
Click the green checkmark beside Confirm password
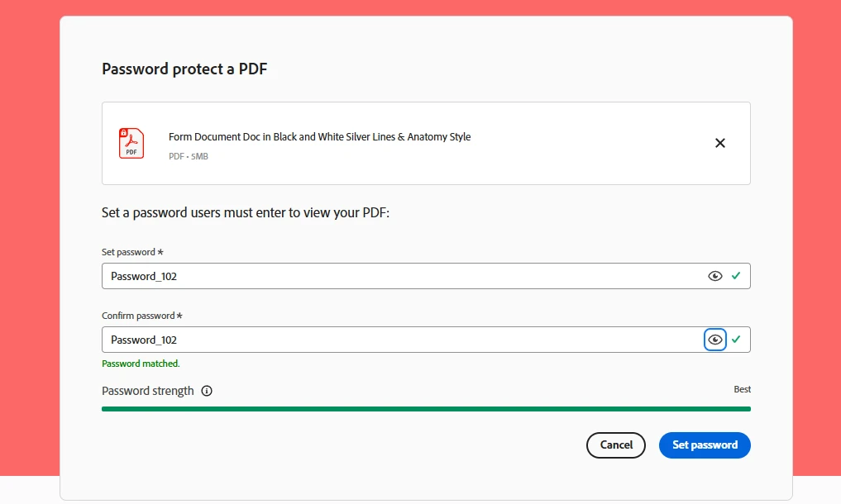[x=736, y=339]
